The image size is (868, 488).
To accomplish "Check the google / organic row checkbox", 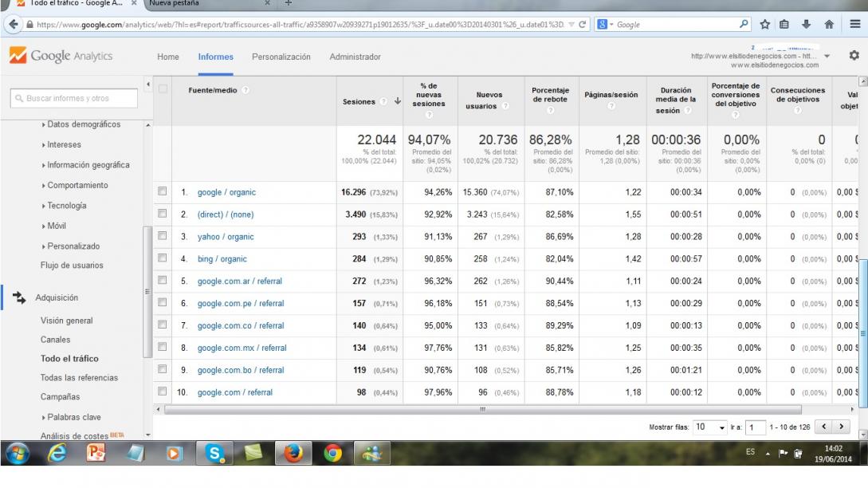I will click(x=162, y=191).
